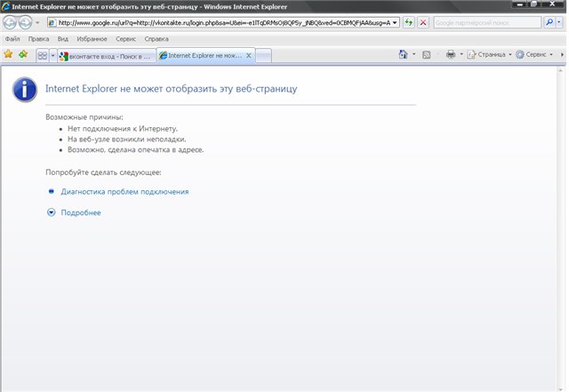Open the Файл menu
This screenshot has width=569, height=392.
tap(12, 39)
